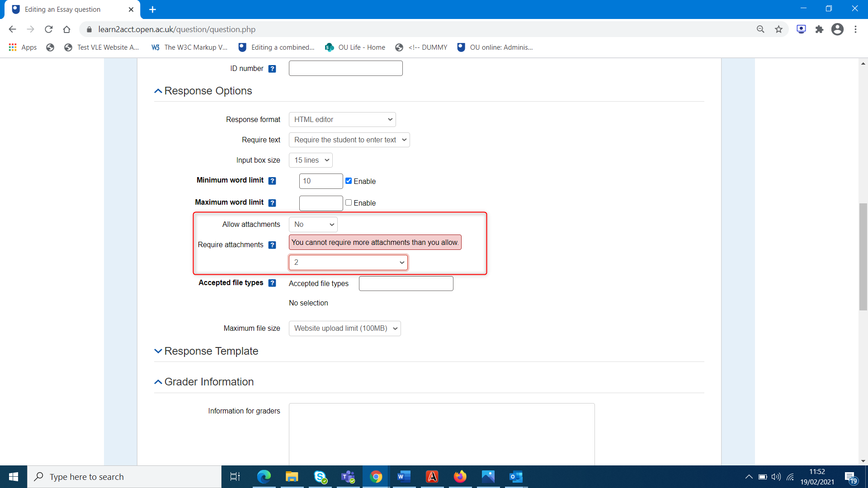Open OU online: Adminis bookmark
This screenshot has width=868, height=488.
click(495, 47)
